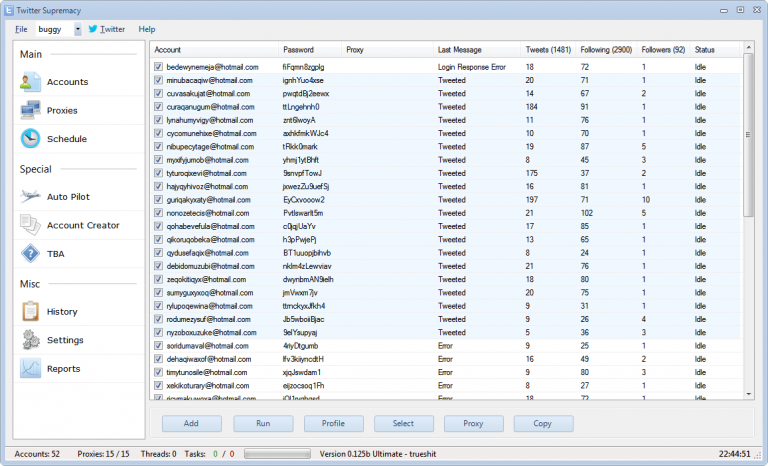Deselect the lynahumyvigy@hotmail.com checkbox
Image resolution: width=768 pixels, height=466 pixels.
point(158,120)
